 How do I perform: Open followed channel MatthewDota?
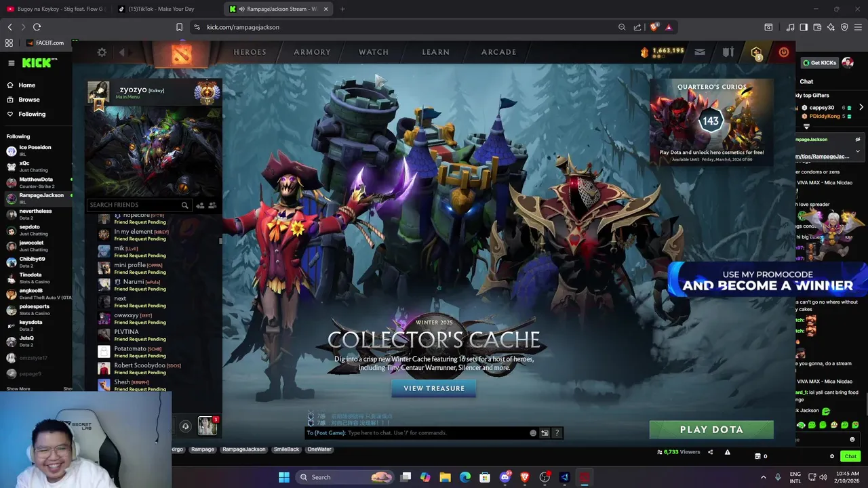click(37, 182)
